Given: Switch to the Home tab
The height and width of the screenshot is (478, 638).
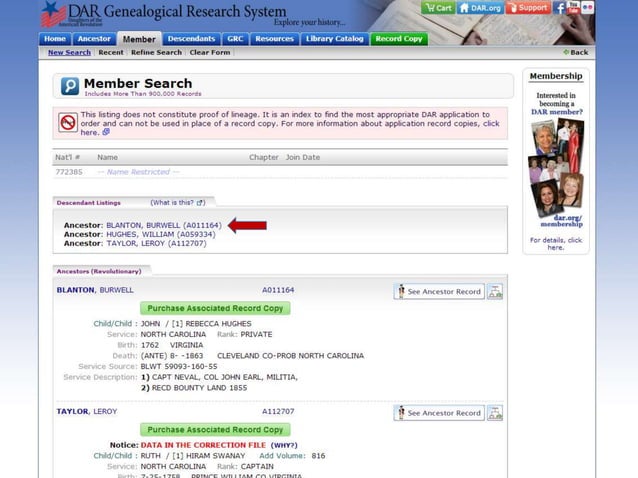Looking at the screenshot, I should (x=55, y=39).
